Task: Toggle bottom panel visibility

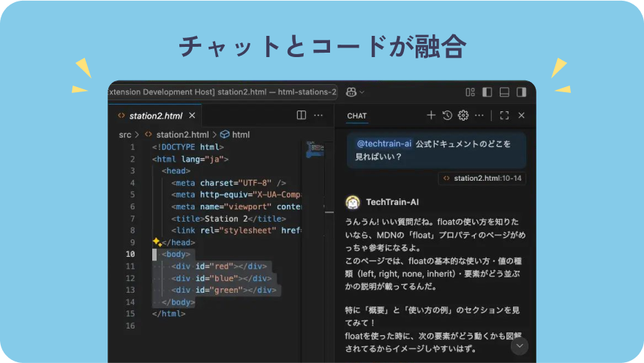Action: click(504, 92)
